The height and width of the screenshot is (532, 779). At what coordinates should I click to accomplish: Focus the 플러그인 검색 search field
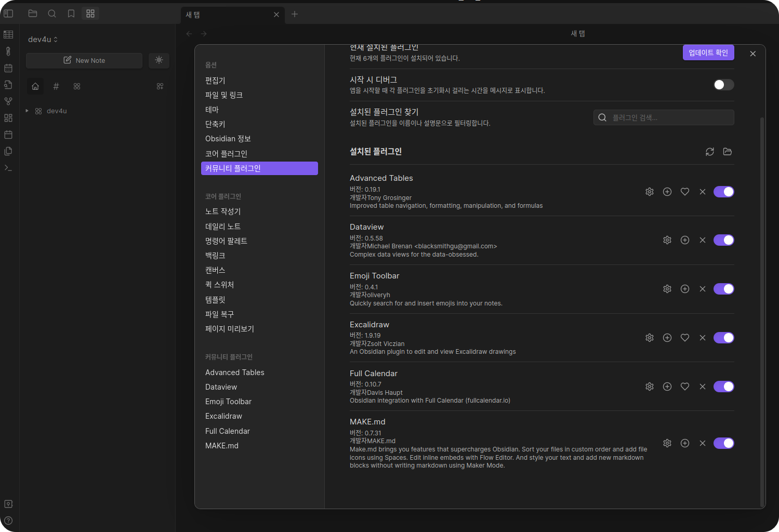click(x=664, y=117)
